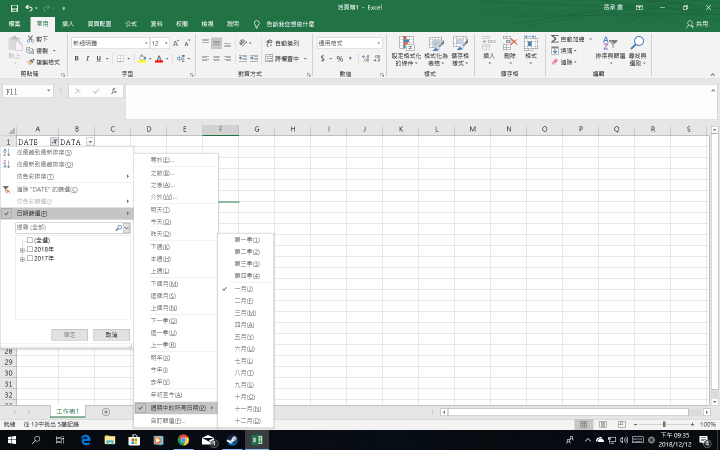Toggle Bold formatting
The height and width of the screenshot is (450, 720).
[77, 59]
